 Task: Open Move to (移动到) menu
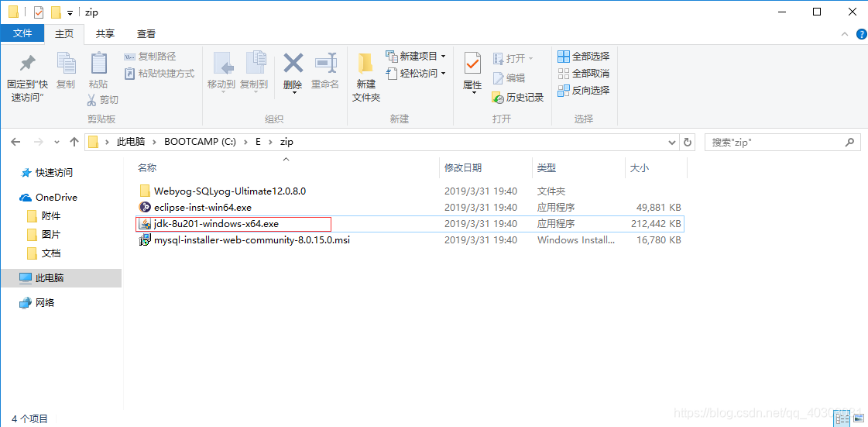click(221, 72)
